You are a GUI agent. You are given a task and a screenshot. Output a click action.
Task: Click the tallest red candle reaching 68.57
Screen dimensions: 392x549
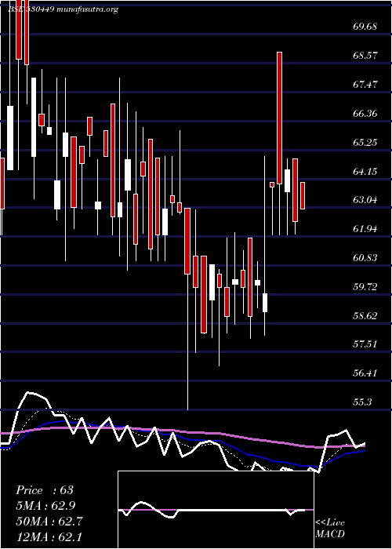[279, 118]
